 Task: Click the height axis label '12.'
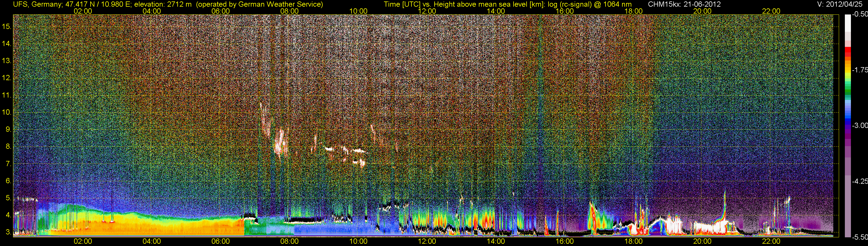coord(7,78)
